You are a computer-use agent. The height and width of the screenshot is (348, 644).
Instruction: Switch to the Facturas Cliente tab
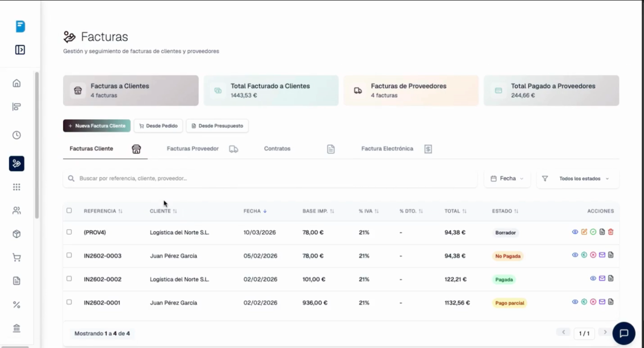point(105,149)
